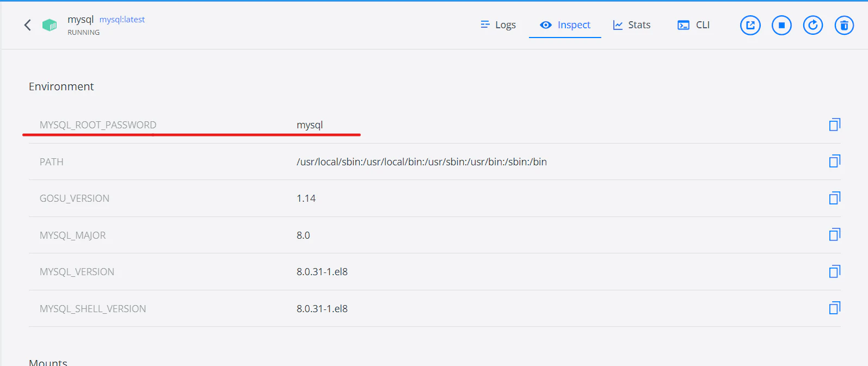The image size is (868, 366).
Task: Click the Stats tab chart icon
Action: 618,25
